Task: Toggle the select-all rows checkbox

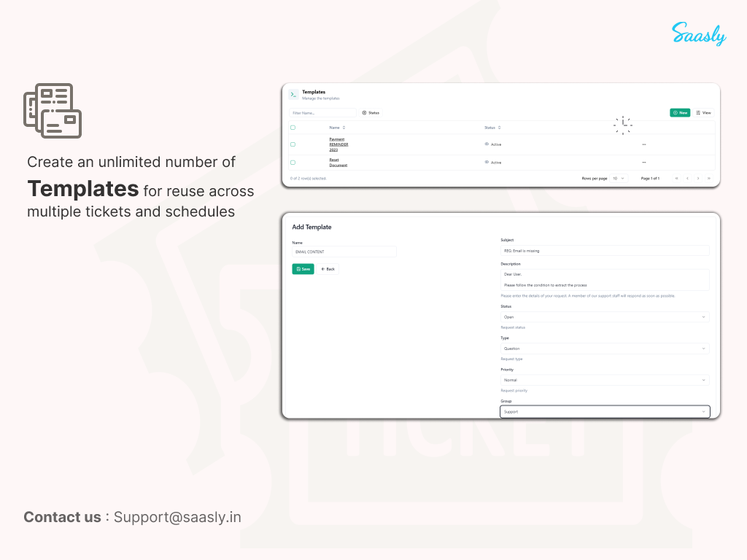Action: [x=293, y=128]
